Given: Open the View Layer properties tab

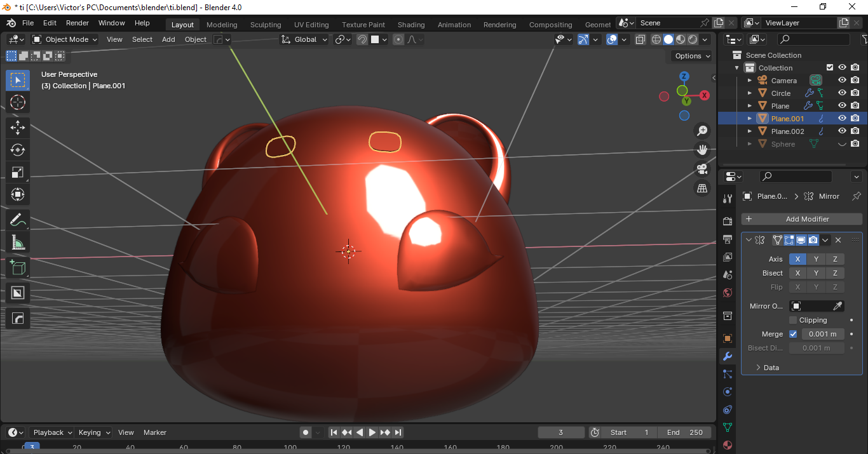Looking at the screenshot, I should pyautogui.click(x=728, y=257).
